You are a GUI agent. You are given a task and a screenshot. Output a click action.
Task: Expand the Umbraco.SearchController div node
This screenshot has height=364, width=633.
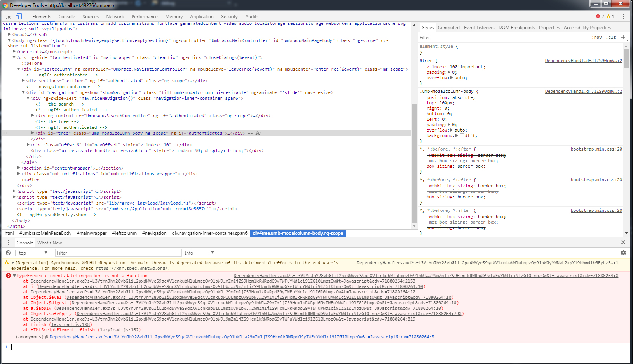[x=33, y=116]
